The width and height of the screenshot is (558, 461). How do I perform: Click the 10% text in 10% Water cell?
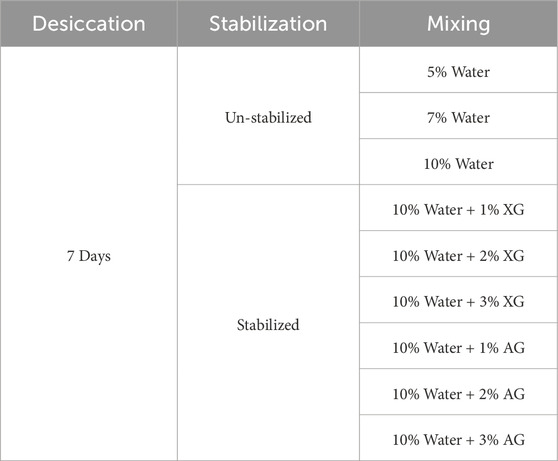pyautogui.click(x=437, y=164)
